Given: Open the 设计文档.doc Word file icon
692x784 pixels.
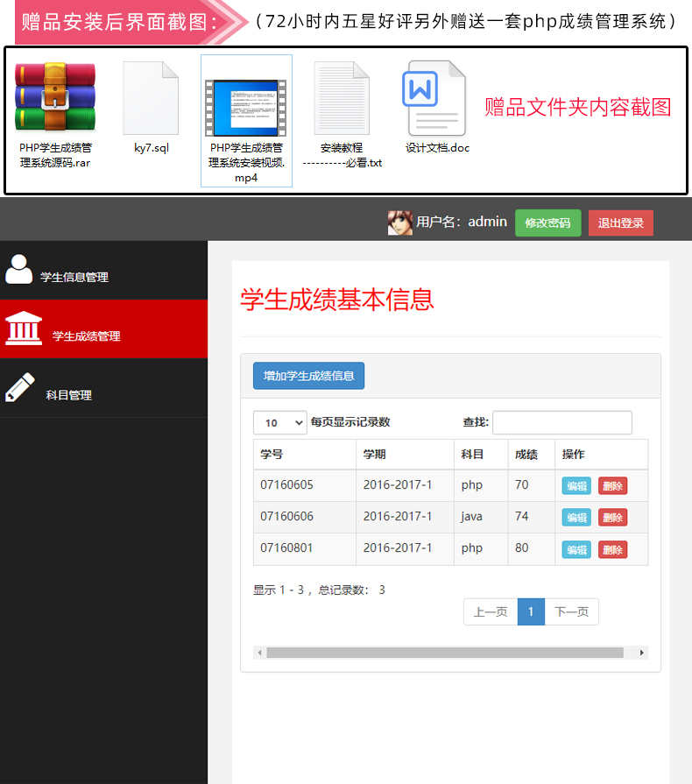Looking at the screenshot, I should point(434,98).
